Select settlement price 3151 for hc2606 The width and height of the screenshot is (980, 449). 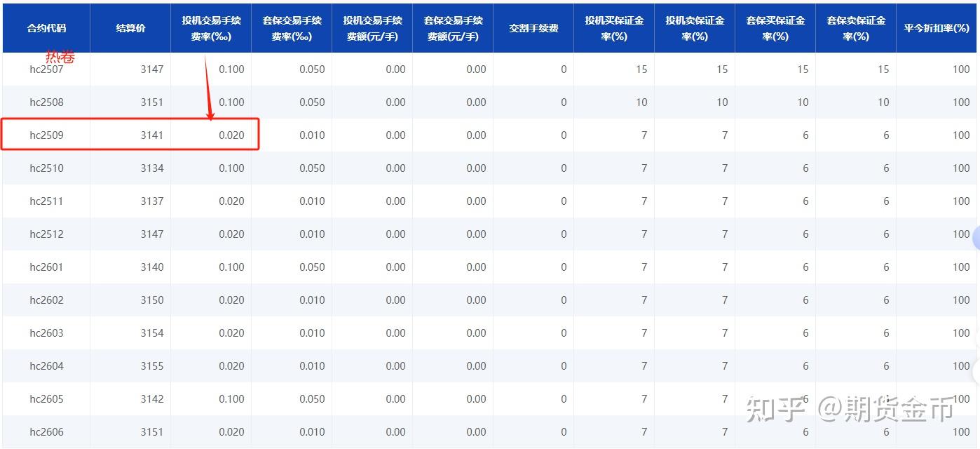[x=151, y=432]
